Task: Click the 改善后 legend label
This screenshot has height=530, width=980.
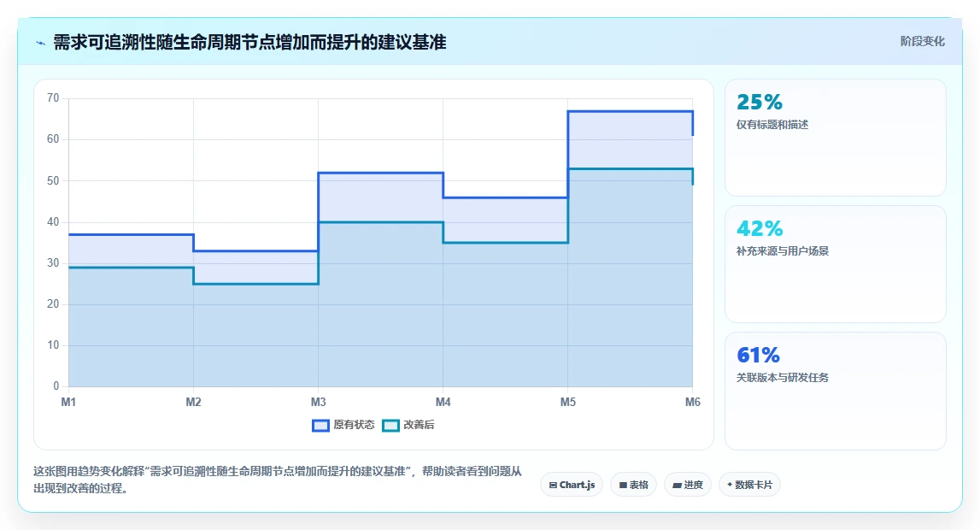Action: [x=419, y=425]
